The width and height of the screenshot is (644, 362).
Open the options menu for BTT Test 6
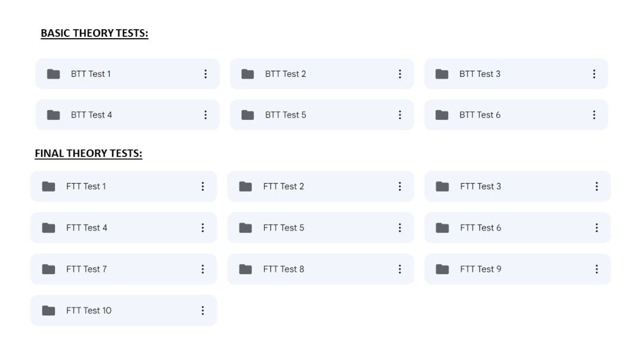[594, 115]
